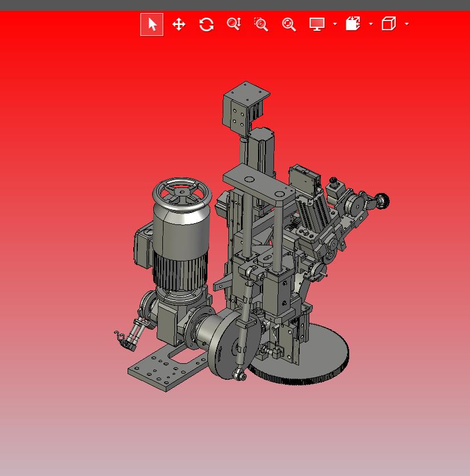Expand the section view dropdown arrow
The image size is (470, 476).
pos(371,24)
